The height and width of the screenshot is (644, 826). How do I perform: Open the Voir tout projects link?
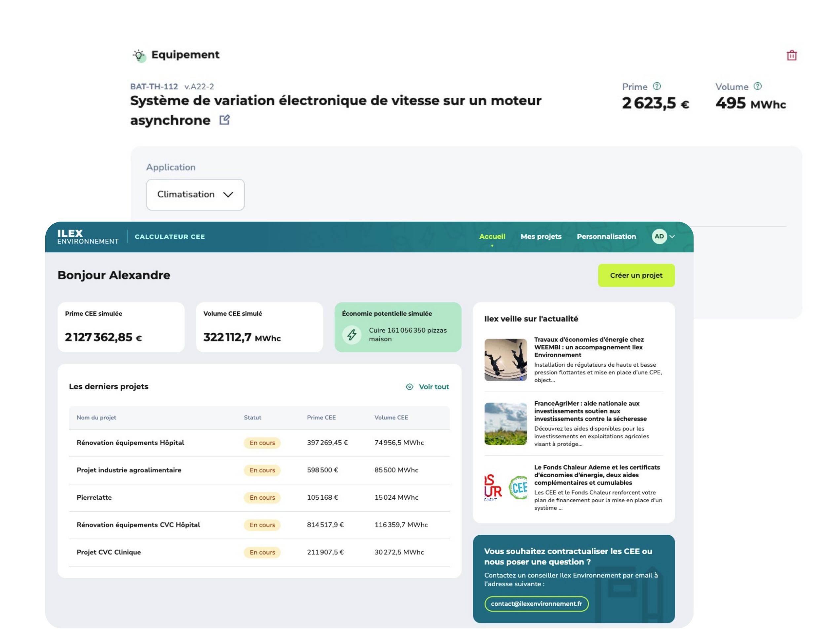[x=433, y=387]
